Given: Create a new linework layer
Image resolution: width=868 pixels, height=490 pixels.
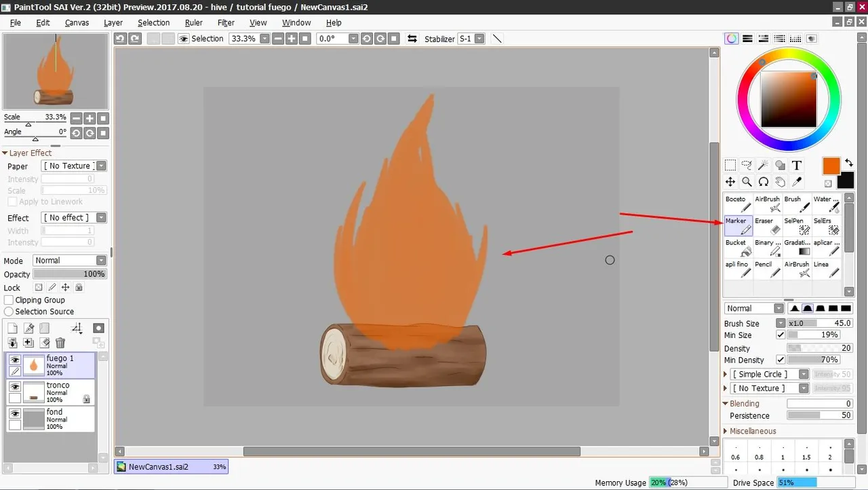Looking at the screenshot, I should pos(28,328).
